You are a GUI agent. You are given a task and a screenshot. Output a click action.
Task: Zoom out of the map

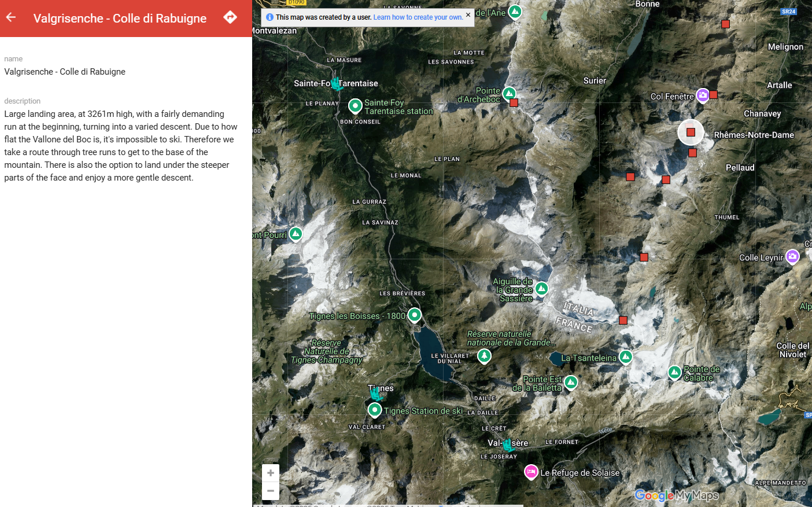pyautogui.click(x=270, y=491)
